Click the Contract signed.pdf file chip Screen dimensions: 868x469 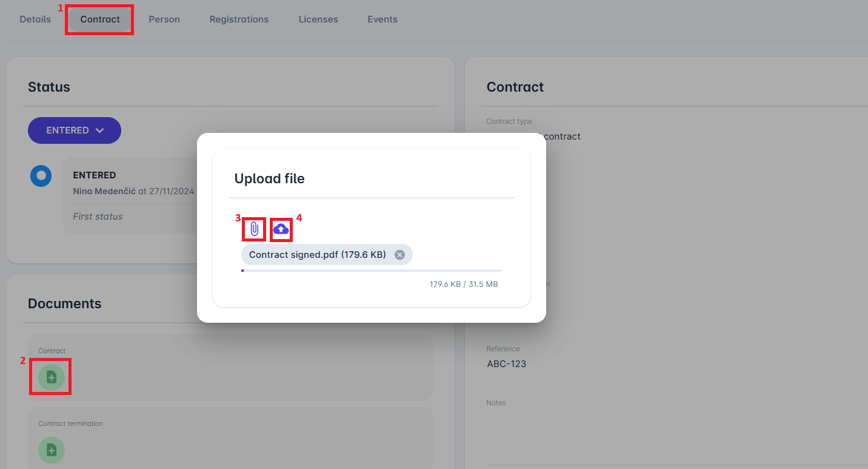[x=317, y=255]
